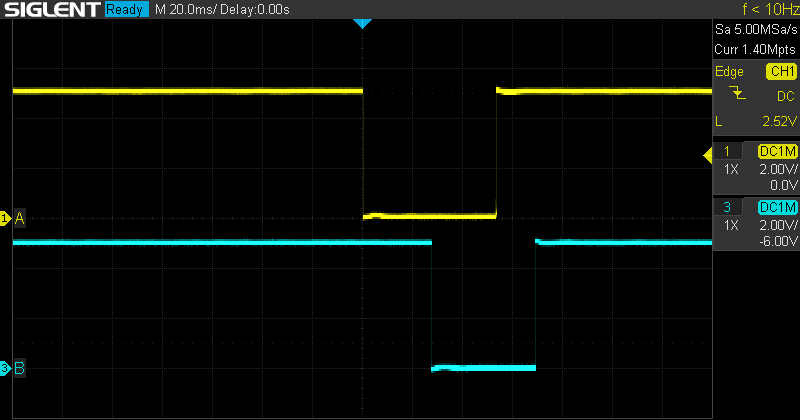Click the Sa 5.00MSa/s sample rate readout
This screenshot has width=800, height=420.
point(755,32)
